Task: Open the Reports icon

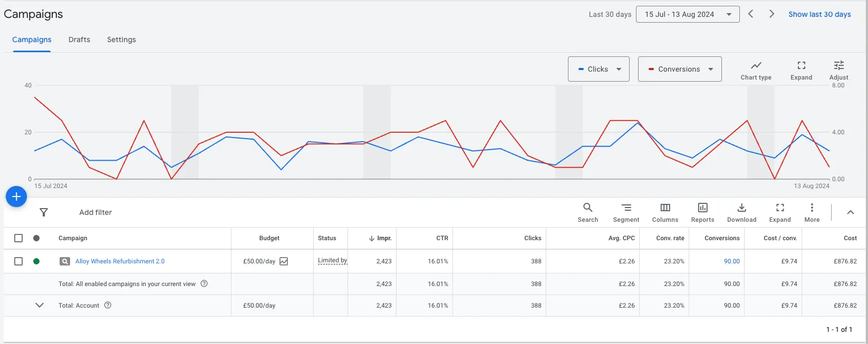Action: 702,212
